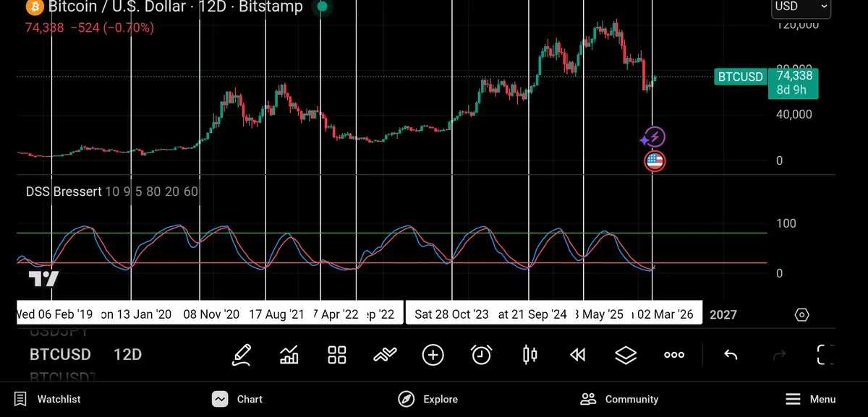
Task: Tap the add symbol plus-circle icon
Action: pyautogui.click(x=433, y=354)
